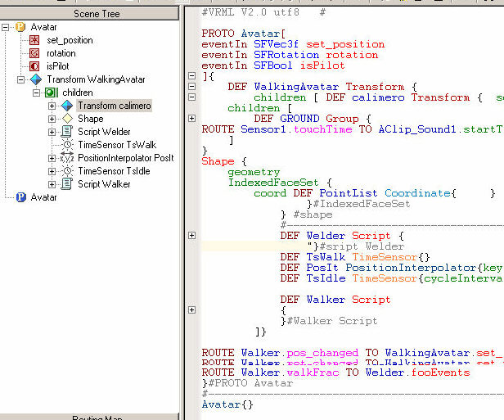Image resolution: width=504 pixels, height=420 pixels.
Task: Select 'TimeSensor TsWalk' in the scene tree
Action: click(117, 145)
